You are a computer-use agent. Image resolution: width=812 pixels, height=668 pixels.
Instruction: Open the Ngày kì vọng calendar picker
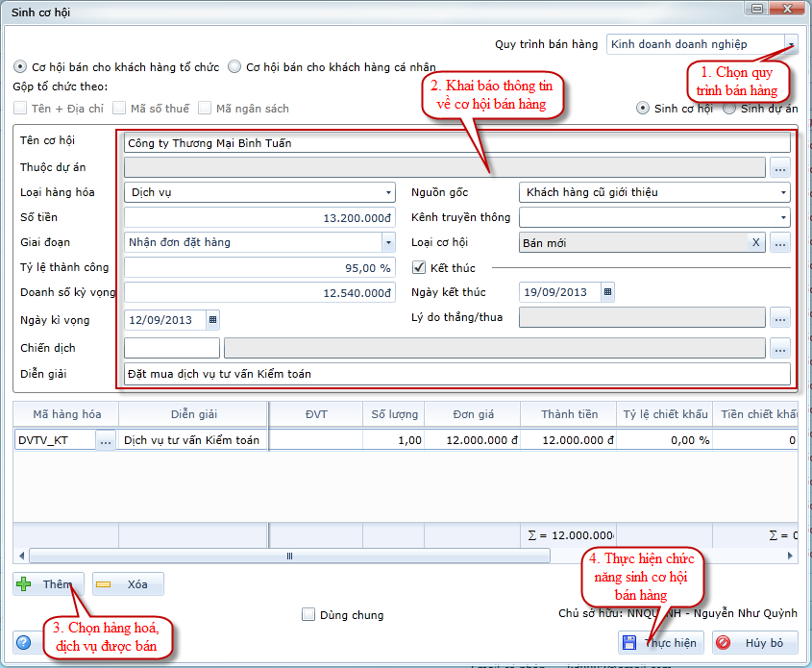pyautogui.click(x=212, y=318)
